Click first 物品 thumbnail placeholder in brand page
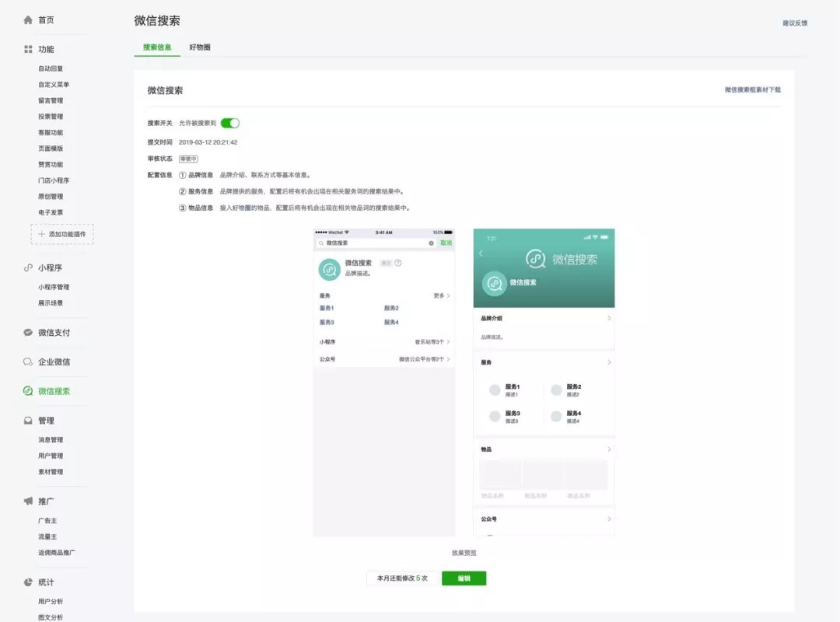This screenshot has width=840, height=622. [500, 475]
